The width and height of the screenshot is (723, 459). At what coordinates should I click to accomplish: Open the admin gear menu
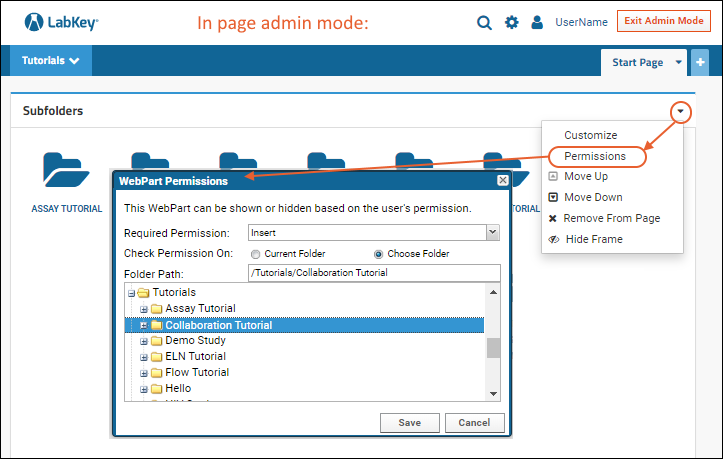click(x=511, y=22)
